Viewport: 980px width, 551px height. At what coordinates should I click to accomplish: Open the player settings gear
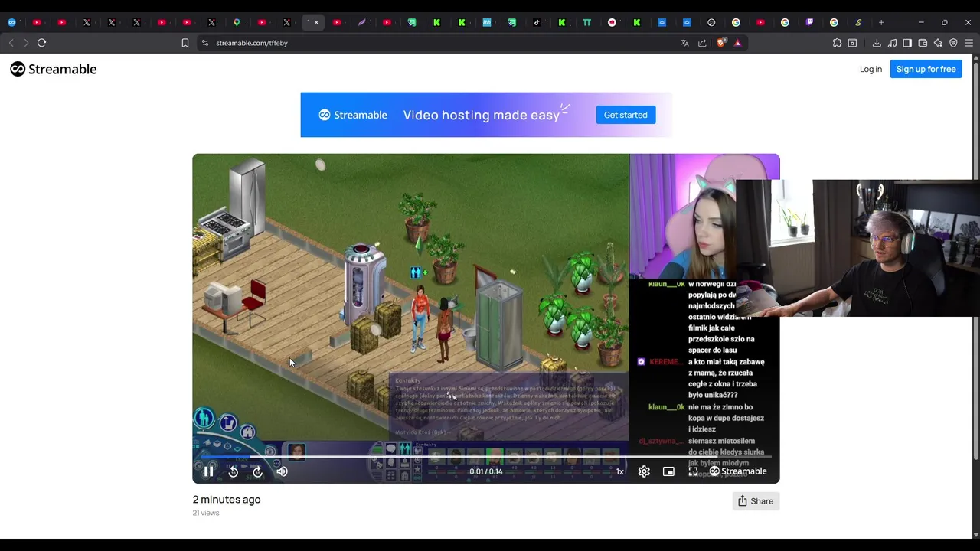point(644,471)
